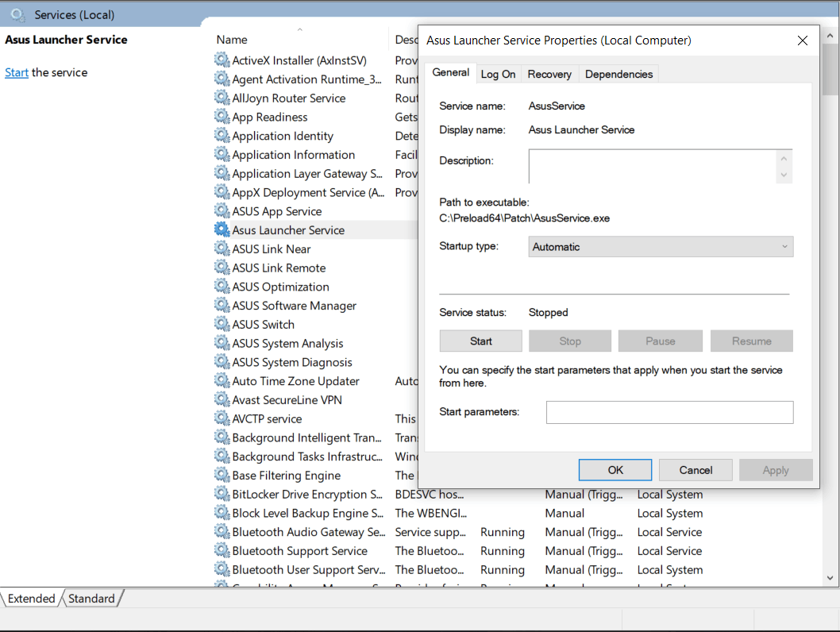Click the greyed-out Pause button
The height and width of the screenshot is (632, 840).
point(660,341)
